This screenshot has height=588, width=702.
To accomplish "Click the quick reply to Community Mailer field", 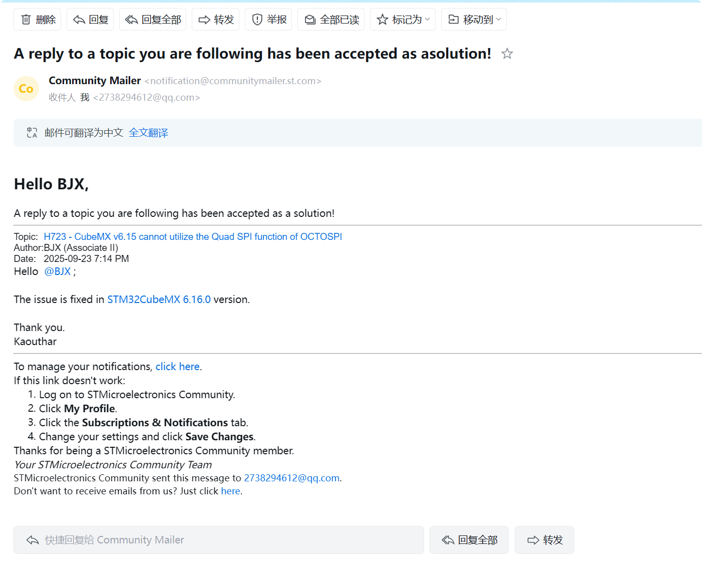I will click(218, 540).
